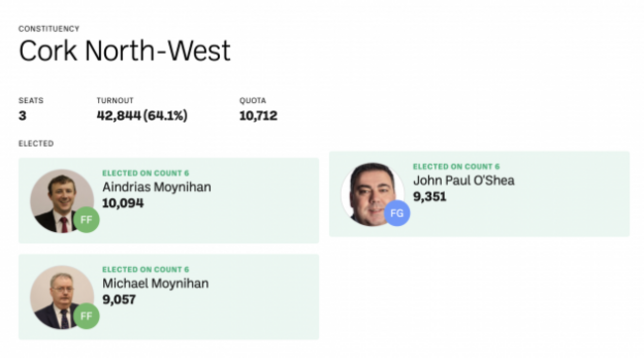Open Michael Moynihan's portrait photo
The width and height of the screenshot is (644, 358).
[x=62, y=298]
